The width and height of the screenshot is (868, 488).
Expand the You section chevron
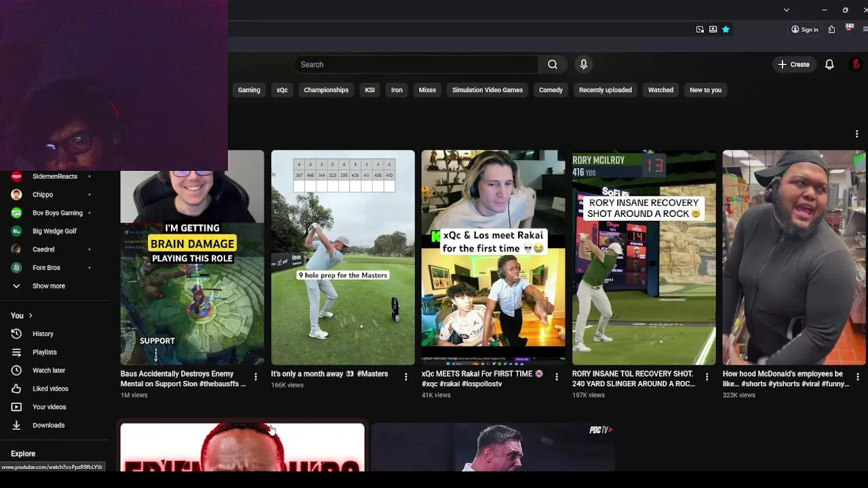click(x=30, y=315)
